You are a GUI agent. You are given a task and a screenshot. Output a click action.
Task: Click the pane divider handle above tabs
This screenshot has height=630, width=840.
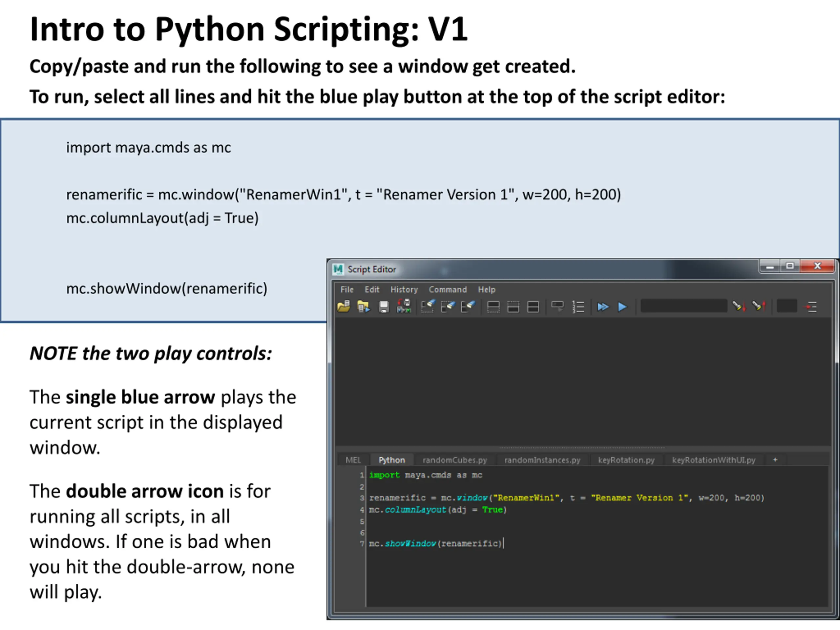click(x=583, y=448)
